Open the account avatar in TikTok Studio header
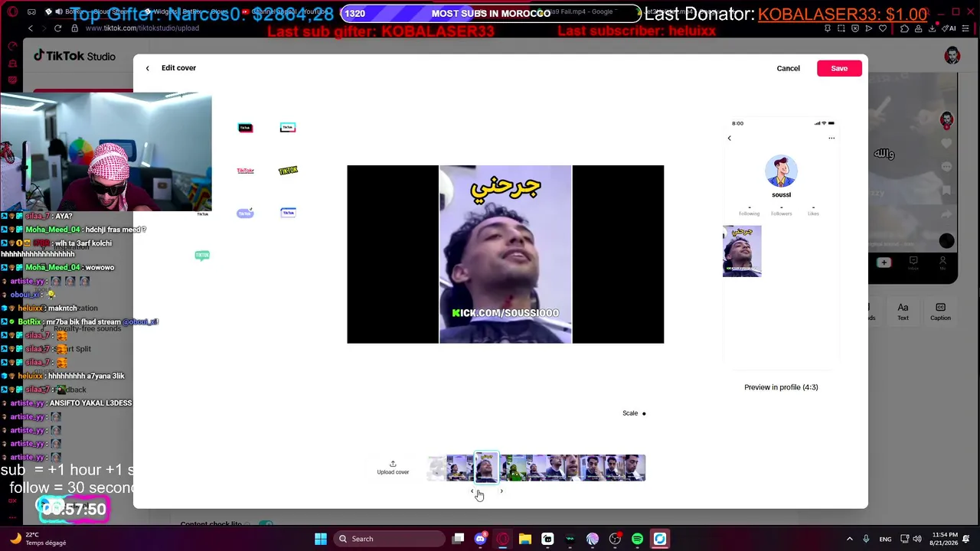The image size is (980, 551). (952, 56)
